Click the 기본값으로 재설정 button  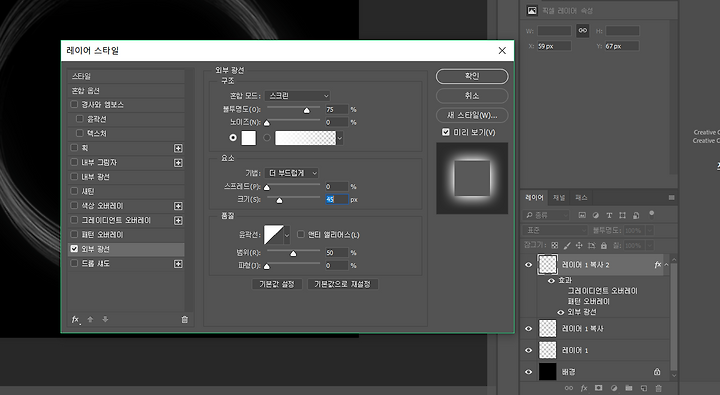pyautogui.click(x=343, y=284)
